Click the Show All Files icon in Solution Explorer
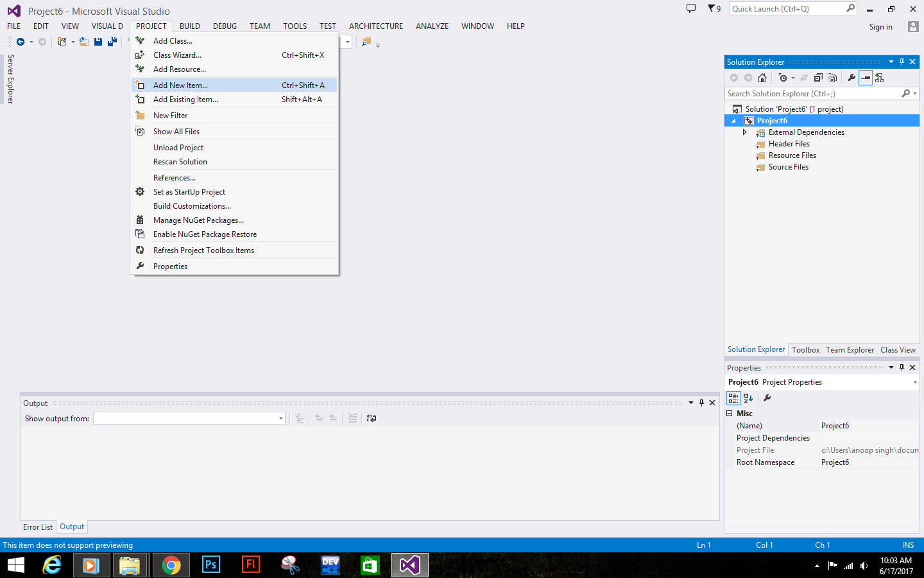Image resolution: width=924 pixels, height=578 pixels. [832, 78]
